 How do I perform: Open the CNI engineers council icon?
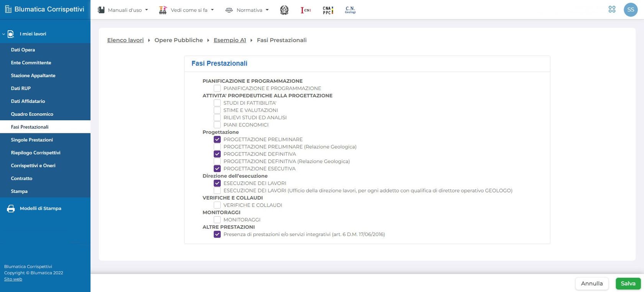pyautogui.click(x=306, y=10)
